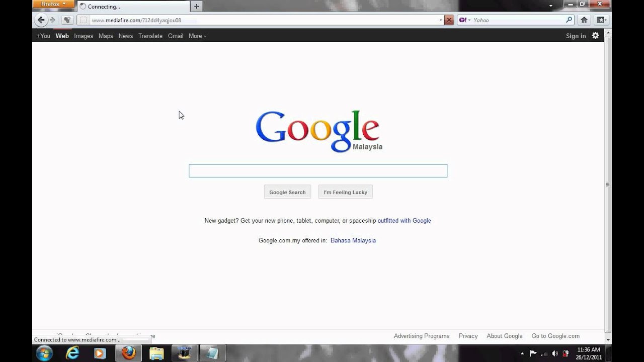Open the orange Firefox menu button
The height and width of the screenshot is (362, 644).
click(x=53, y=4)
